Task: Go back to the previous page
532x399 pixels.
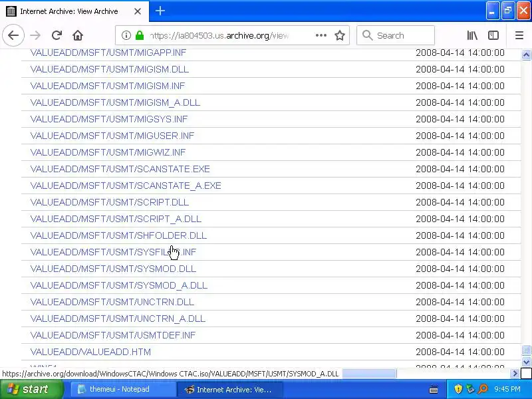Action: pyautogui.click(x=13, y=35)
